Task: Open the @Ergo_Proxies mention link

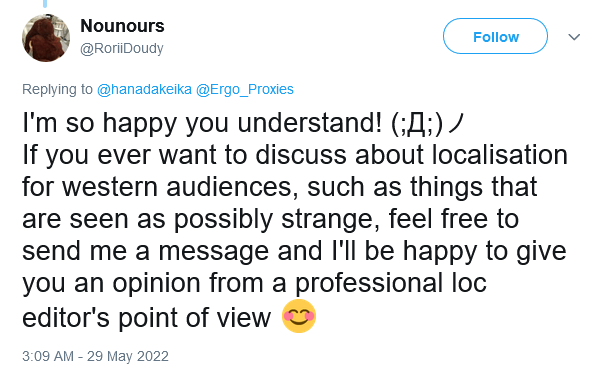Action: click(245, 89)
